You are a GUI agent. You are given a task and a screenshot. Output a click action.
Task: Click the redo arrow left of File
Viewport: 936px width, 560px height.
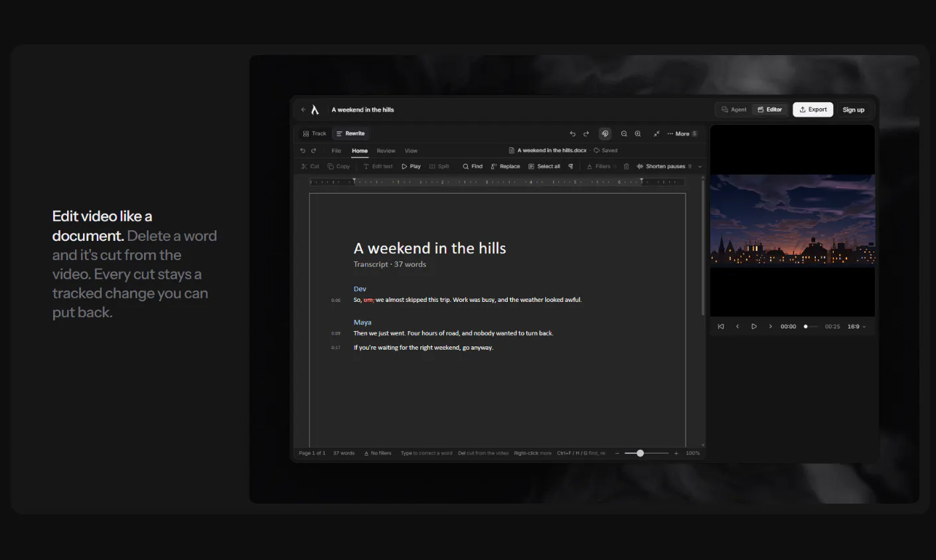click(314, 151)
